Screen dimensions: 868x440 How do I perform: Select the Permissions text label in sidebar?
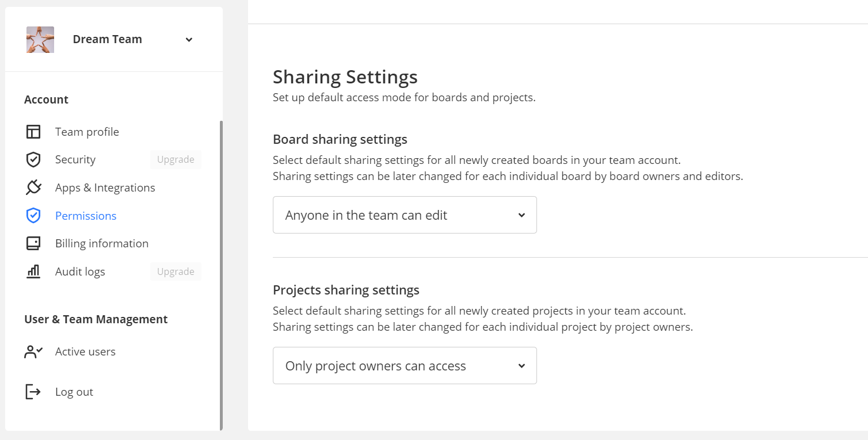86,216
